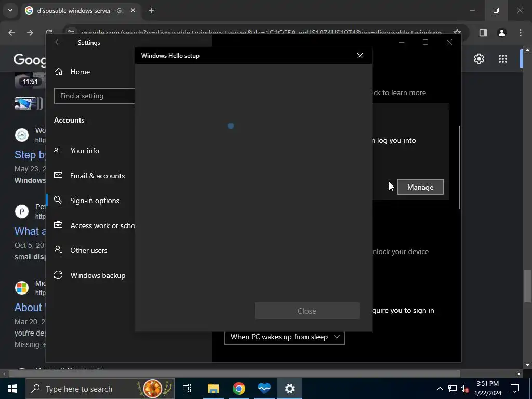The image size is (532, 399).
Task: Focus the Find a setting field
Action: (95, 96)
